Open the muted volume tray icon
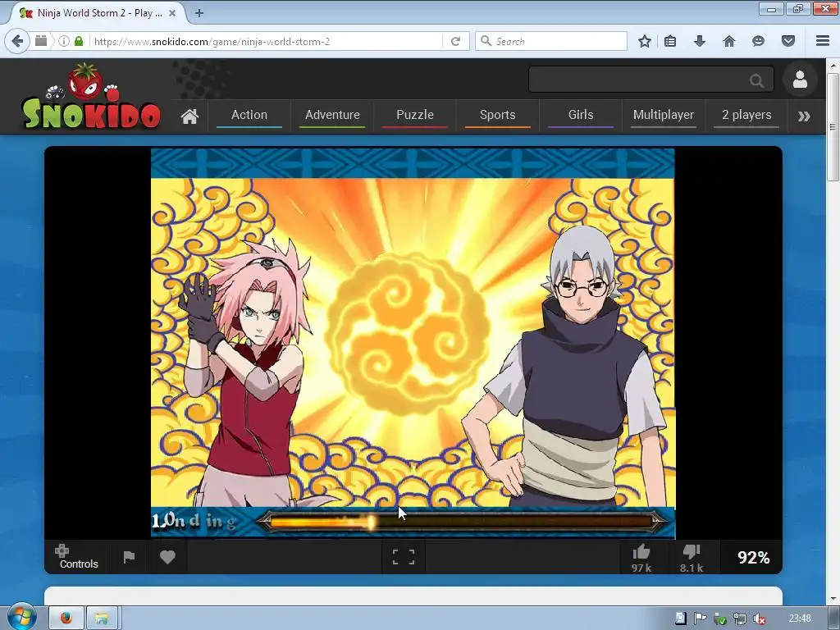 tap(759, 619)
